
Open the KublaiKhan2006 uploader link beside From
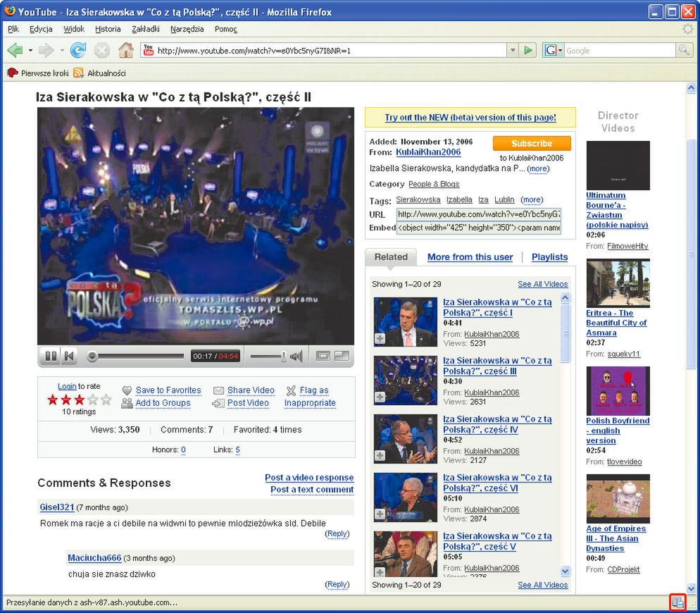(x=428, y=152)
